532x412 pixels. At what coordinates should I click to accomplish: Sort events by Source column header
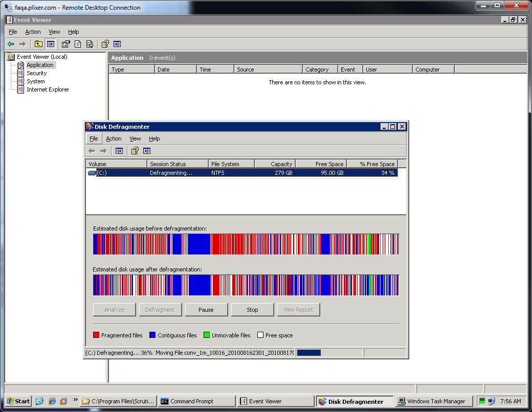(x=268, y=70)
